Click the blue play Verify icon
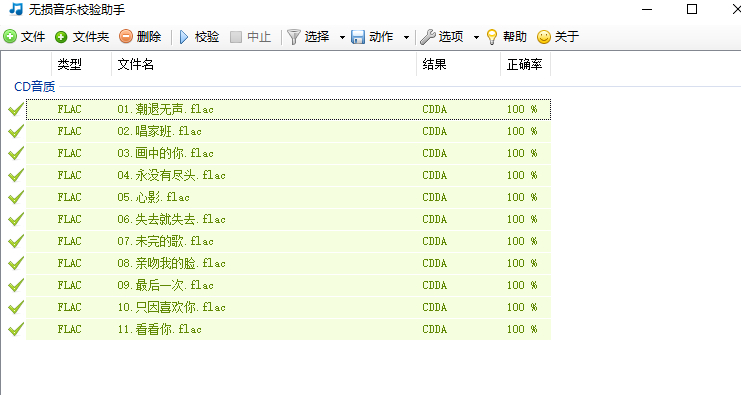The height and width of the screenshot is (395, 741). pos(184,37)
